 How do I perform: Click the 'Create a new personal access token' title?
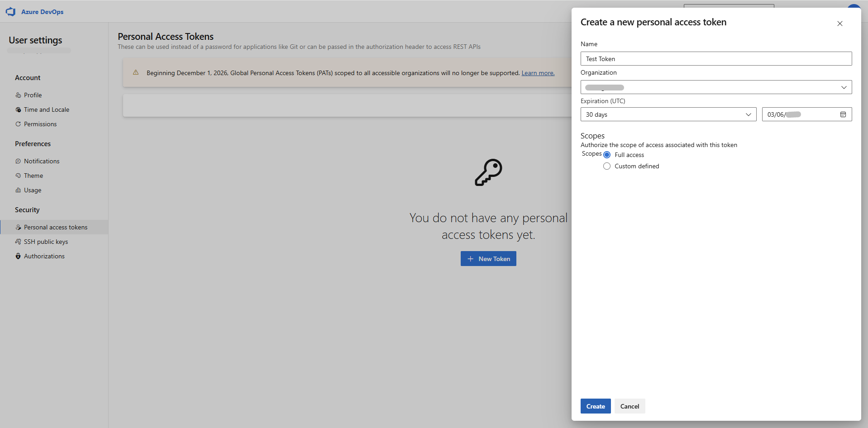click(x=653, y=22)
